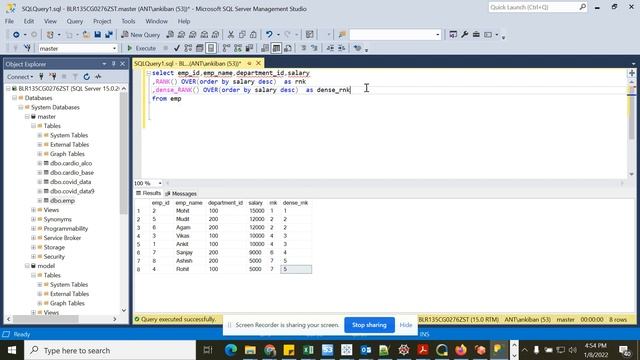
Task: Click the Quick Launch search field
Action: pyautogui.click(x=533, y=7)
